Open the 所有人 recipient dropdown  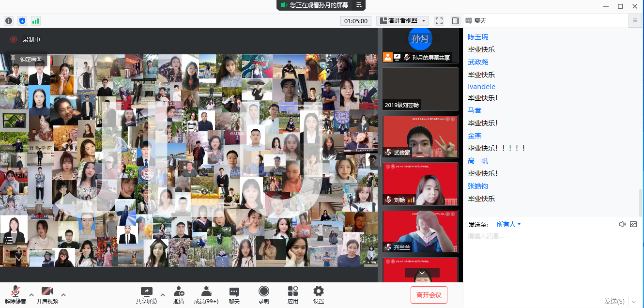coord(508,224)
